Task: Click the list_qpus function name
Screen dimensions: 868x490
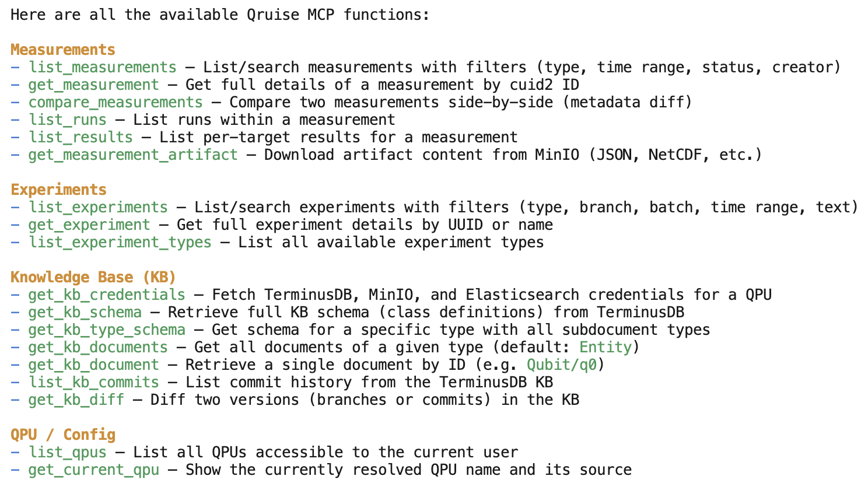Action: [x=68, y=453]
